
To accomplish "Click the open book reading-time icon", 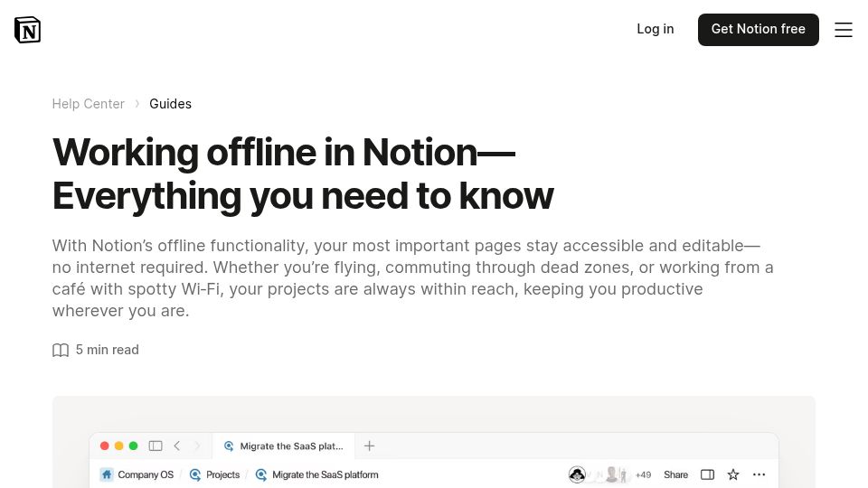I will [61, 351].
